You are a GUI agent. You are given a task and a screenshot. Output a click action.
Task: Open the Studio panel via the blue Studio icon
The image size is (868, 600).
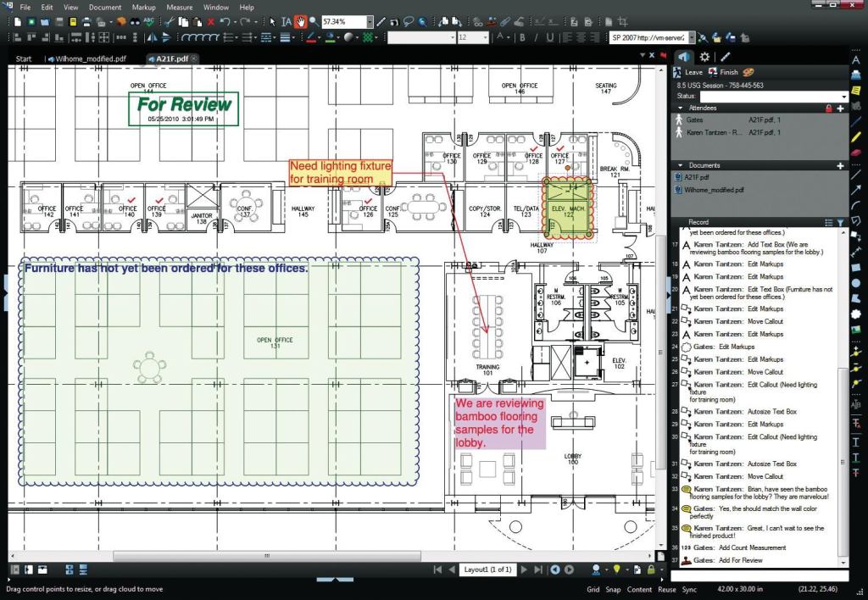[x=684, y=57]
